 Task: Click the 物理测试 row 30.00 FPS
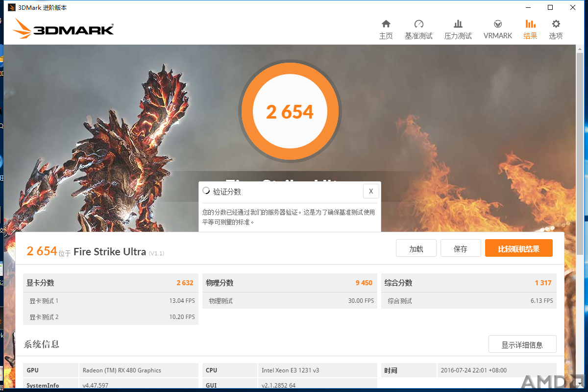coord(290,301)
